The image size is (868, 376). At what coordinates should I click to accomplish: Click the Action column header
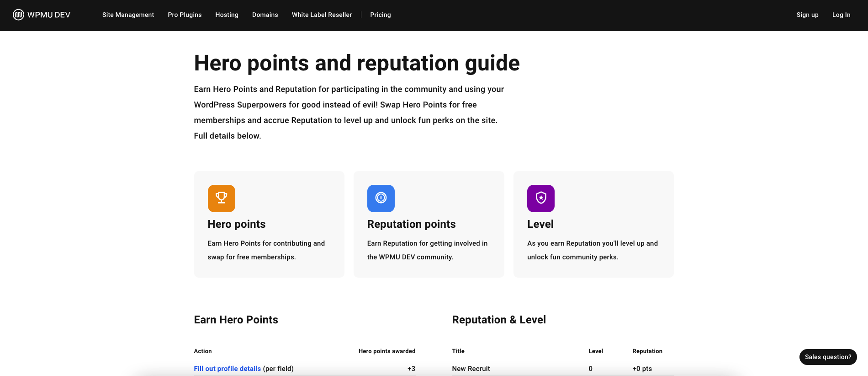pyautogui.click(x=203, y=351)
